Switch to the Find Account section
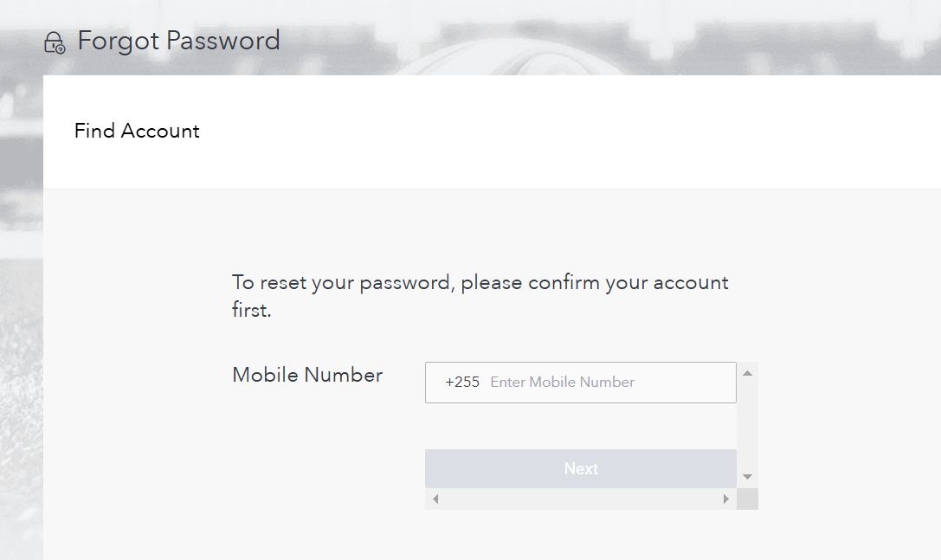Screen dimensions: 941x560 [137, 131]
